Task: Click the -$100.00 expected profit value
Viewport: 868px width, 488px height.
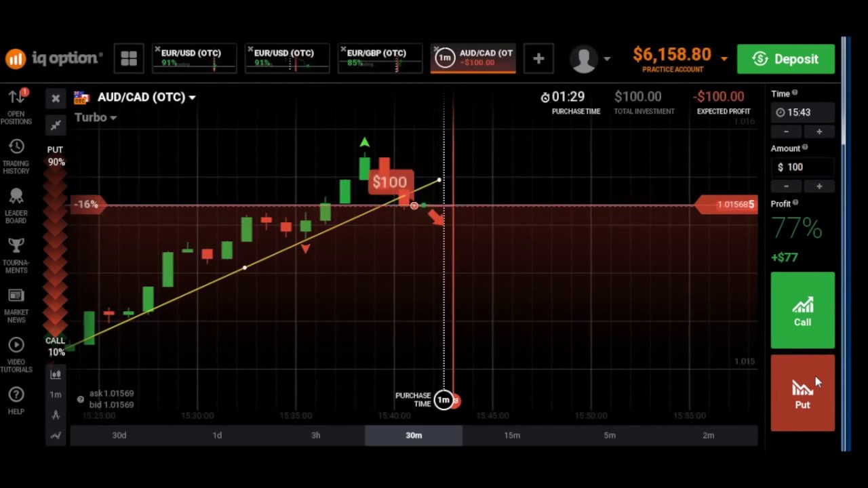Action: (718, 97)
